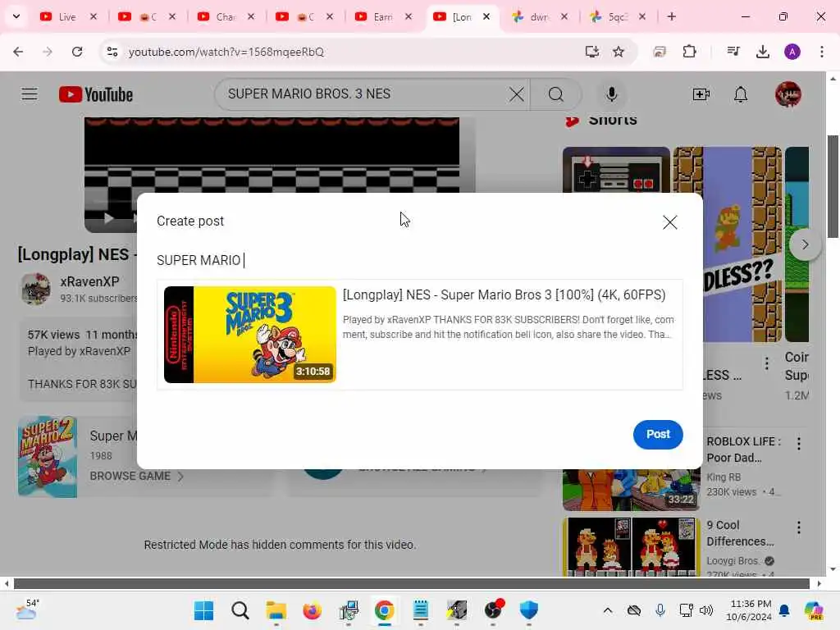Image resolution: width=840 pixels, height=630 pixels.
Task: Click the Longplay NES video title in post preview
Action: point(504,295)
